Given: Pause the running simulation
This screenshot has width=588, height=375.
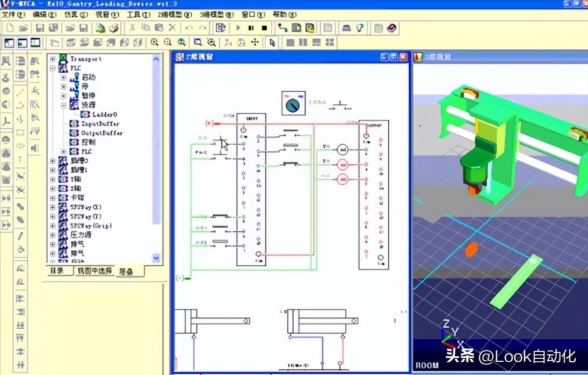Looking at the screenshot, I should click(x=252, y=27).
